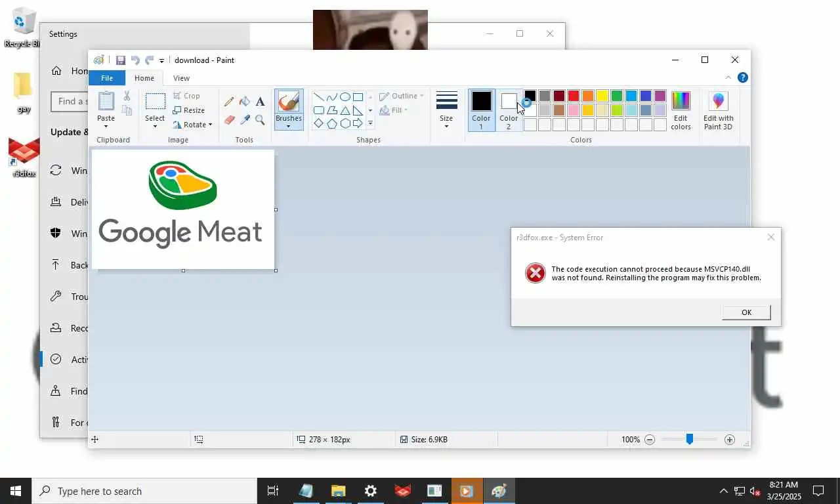
Task: Click the Undo arrow in title bar
Action: (x=135, y=60)
